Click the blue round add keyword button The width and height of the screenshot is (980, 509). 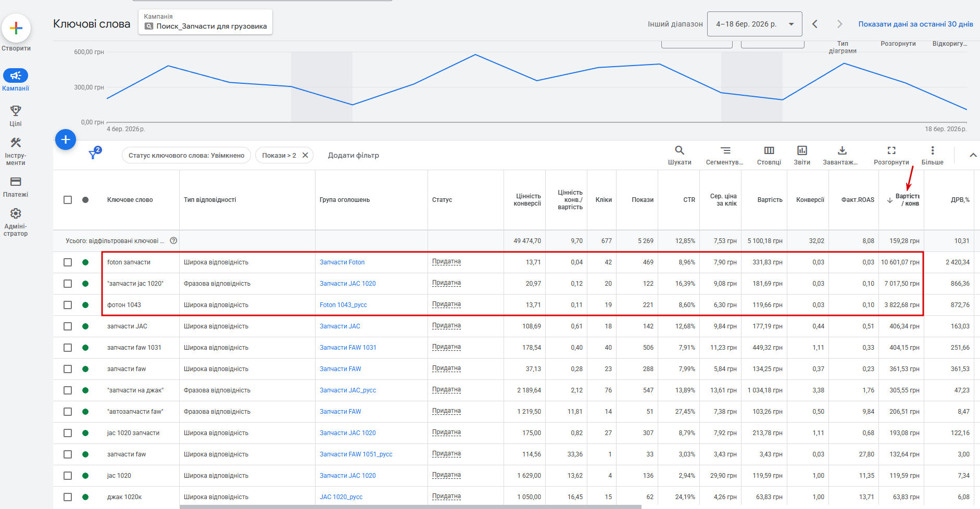[66, 139]
